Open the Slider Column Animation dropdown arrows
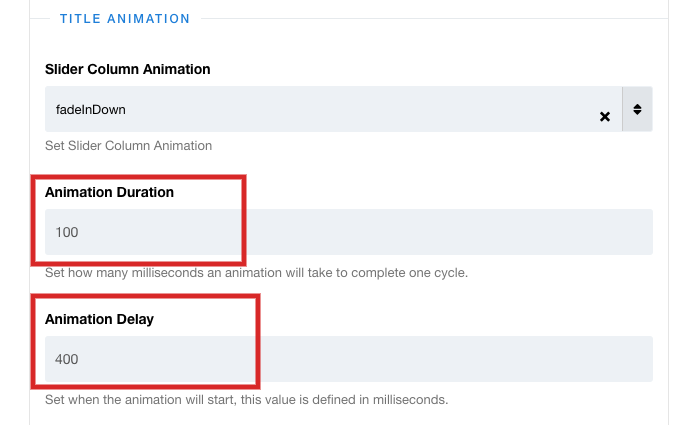The image size is (698, 425). (x=637, y=108)
